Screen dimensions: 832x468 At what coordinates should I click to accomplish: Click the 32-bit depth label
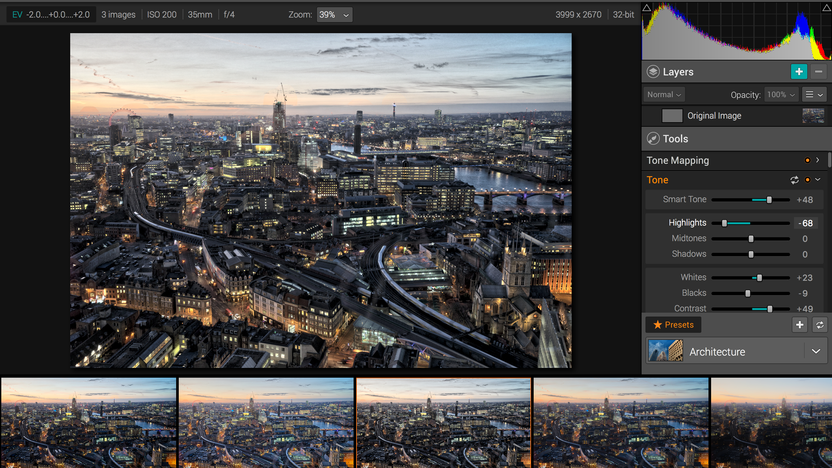pos(623,15)
